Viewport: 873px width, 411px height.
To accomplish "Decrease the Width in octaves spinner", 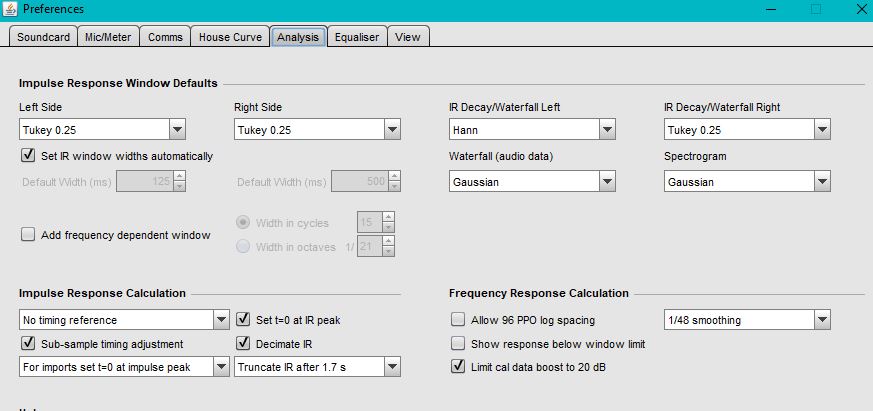I will (x=389, y=252).
